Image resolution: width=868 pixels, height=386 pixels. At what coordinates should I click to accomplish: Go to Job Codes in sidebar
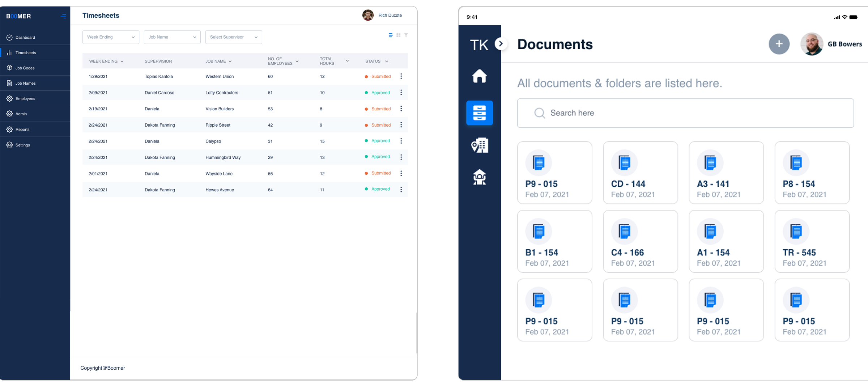(x=25, y=68)
